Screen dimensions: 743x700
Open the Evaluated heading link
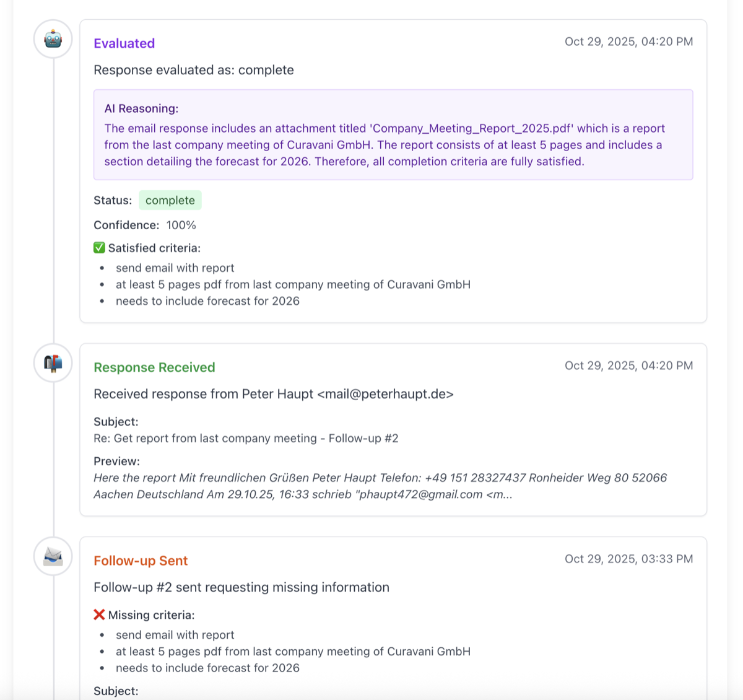pyautogui.click(x=124, y=43)
